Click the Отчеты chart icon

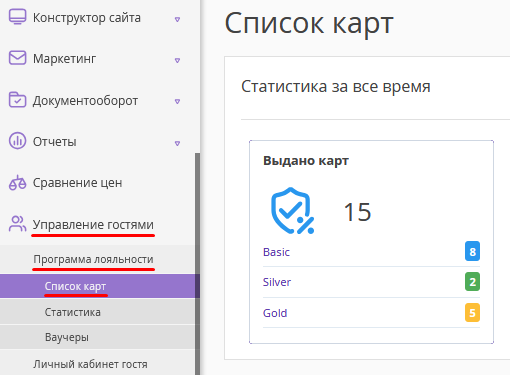pos(17,140)
